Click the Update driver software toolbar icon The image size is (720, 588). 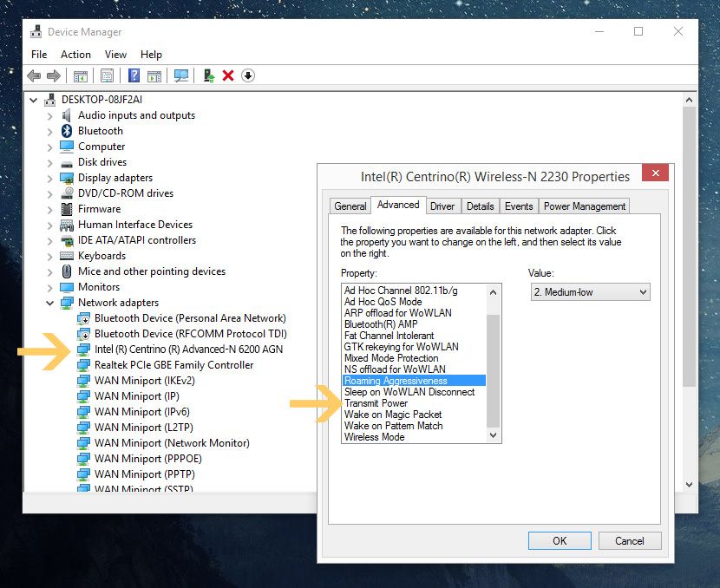(209, 75)
